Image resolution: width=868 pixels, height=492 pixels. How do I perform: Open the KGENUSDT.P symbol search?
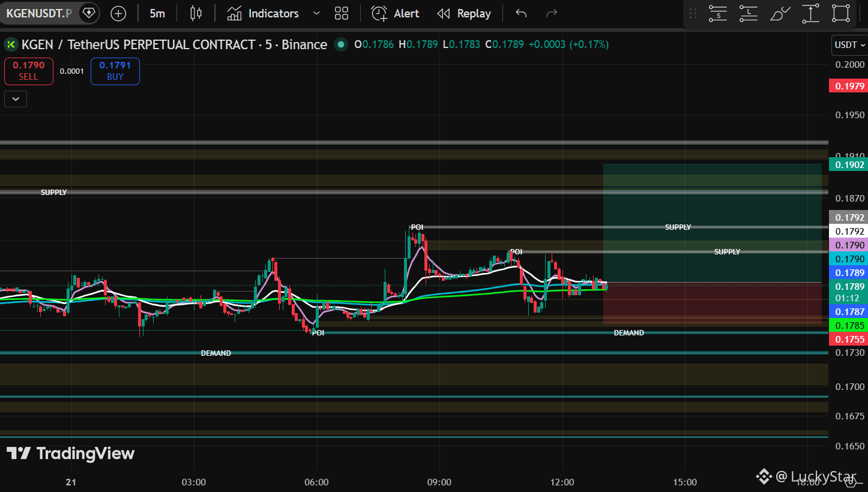(x=38, y=13)
